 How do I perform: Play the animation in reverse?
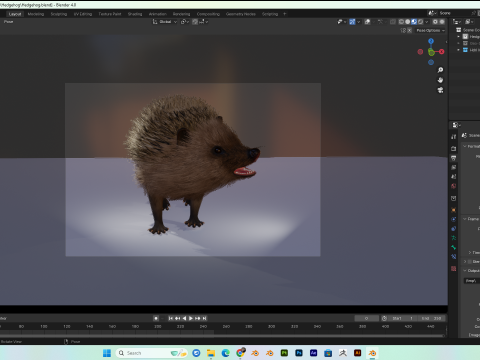click(x=184, y=318)
